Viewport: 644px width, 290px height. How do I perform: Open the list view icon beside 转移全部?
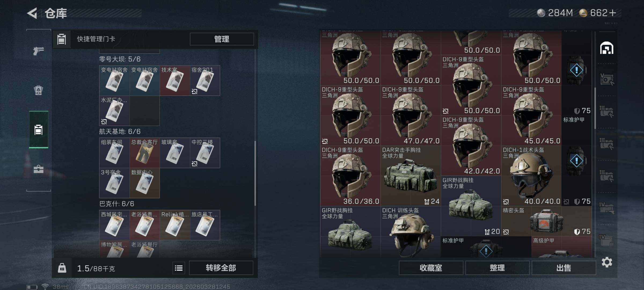(x=179, y=268)
